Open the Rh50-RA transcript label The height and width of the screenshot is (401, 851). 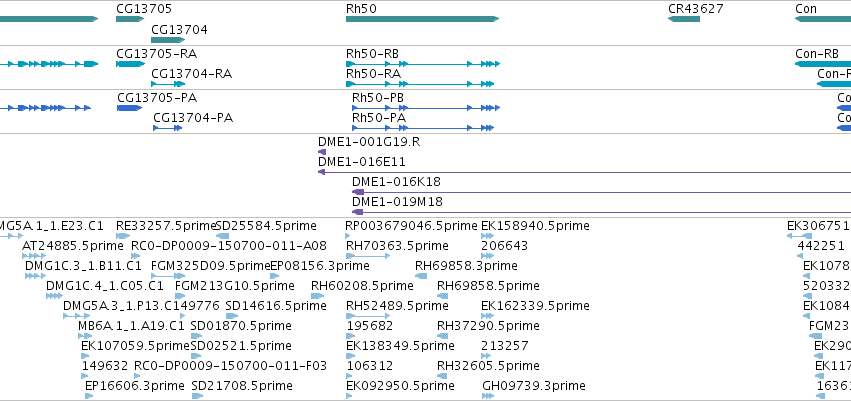[373, 74]
